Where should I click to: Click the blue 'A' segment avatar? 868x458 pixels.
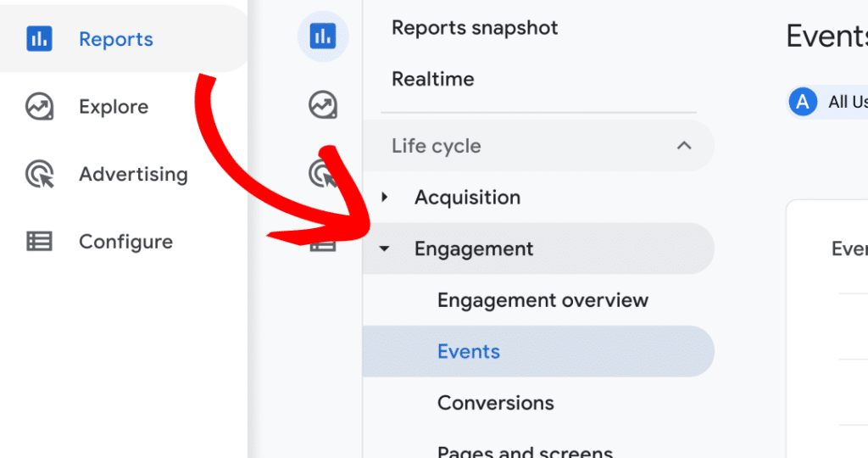coord(802,102)
